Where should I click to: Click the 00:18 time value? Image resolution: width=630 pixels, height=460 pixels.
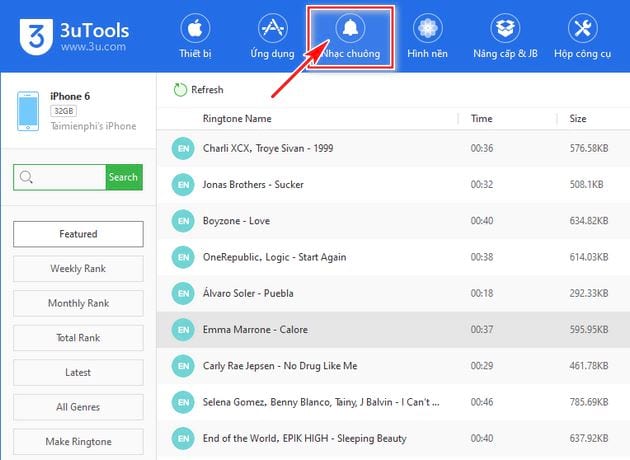pyautogui.click(x=482, y=293)
